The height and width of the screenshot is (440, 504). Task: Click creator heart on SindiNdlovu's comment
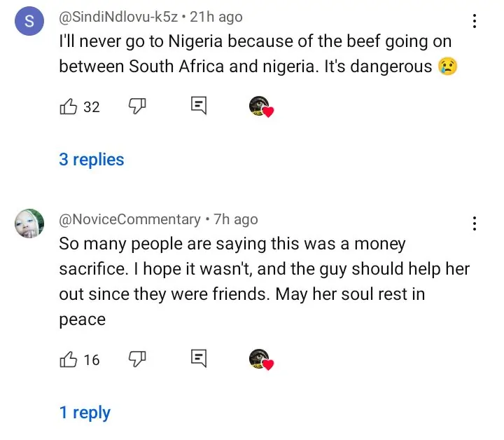[260, 106]
